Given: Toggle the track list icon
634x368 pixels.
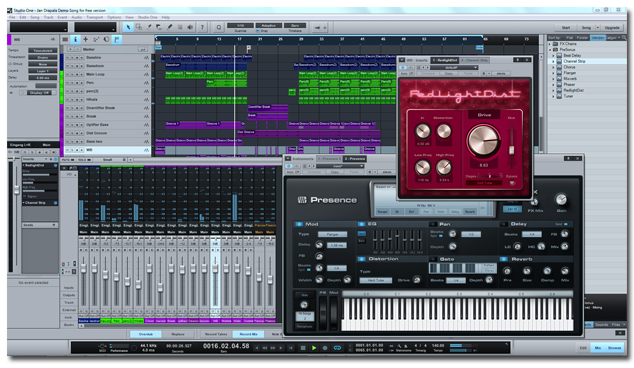Looking at the screenshot, I should tap(65, 40).
